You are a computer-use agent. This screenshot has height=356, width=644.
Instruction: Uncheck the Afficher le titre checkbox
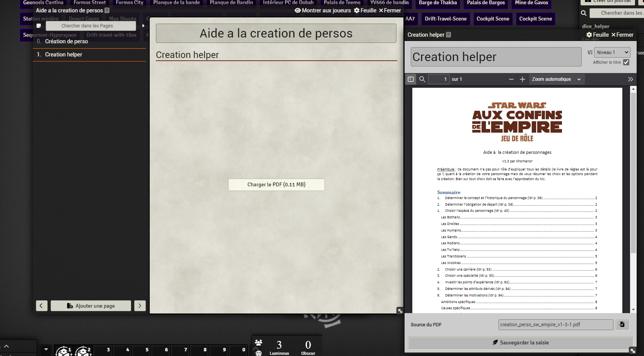[x=626, y=62]
